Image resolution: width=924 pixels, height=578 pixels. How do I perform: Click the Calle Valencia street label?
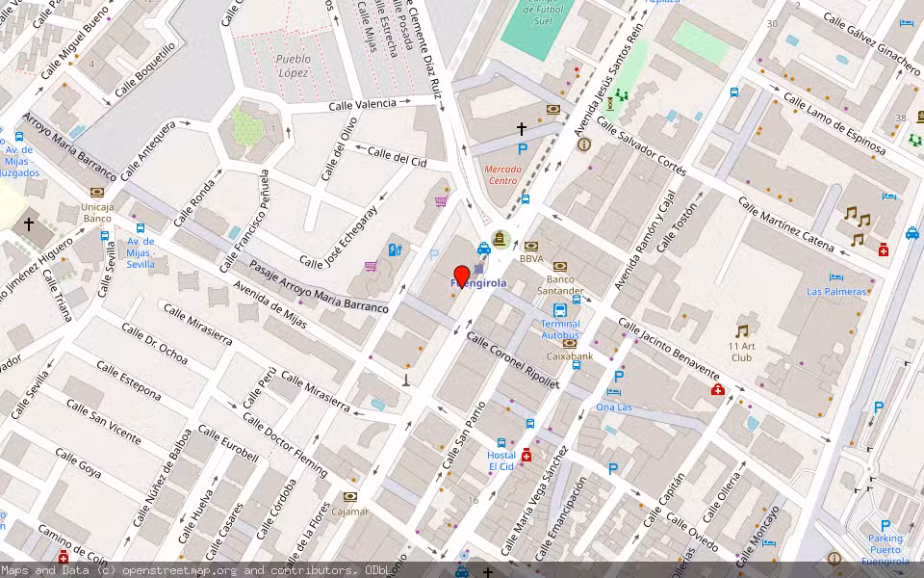363,105
